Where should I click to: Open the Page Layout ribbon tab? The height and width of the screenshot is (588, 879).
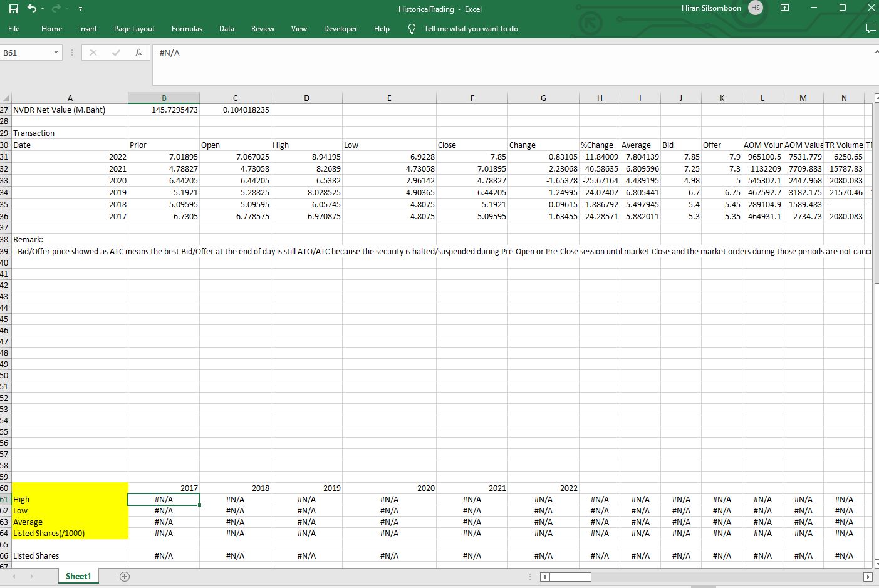pos(134,29)
